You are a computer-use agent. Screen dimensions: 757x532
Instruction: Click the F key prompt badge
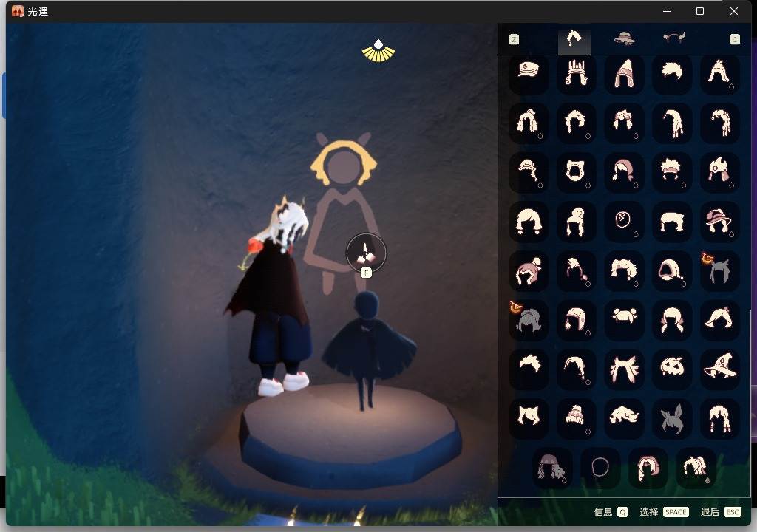pyautogui.click(x=366, y=273)
